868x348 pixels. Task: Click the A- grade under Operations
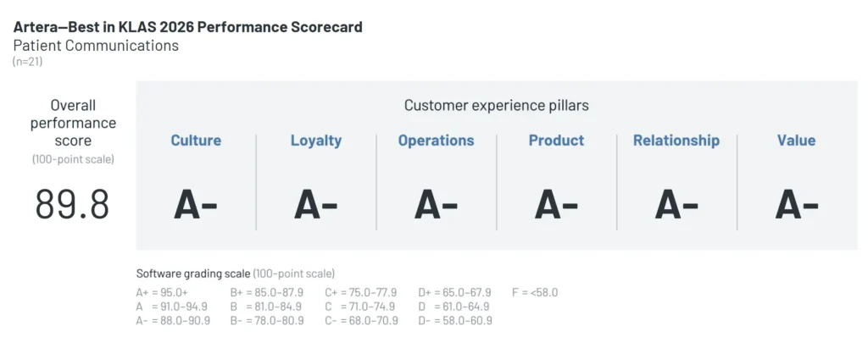tap(436, 205)
